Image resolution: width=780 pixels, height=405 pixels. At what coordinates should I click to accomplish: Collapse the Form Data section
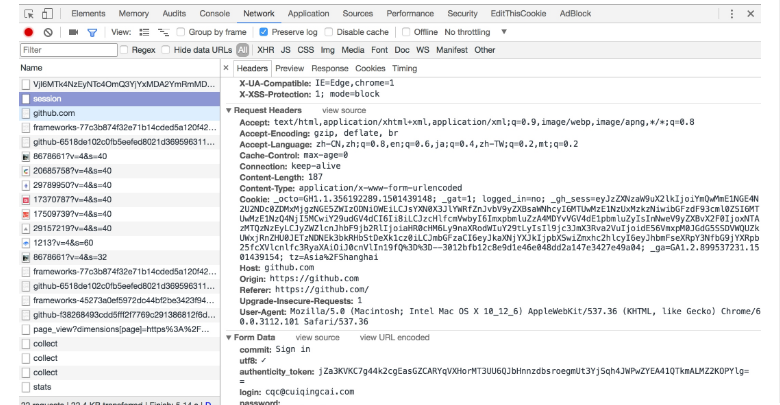click(229, 337)
